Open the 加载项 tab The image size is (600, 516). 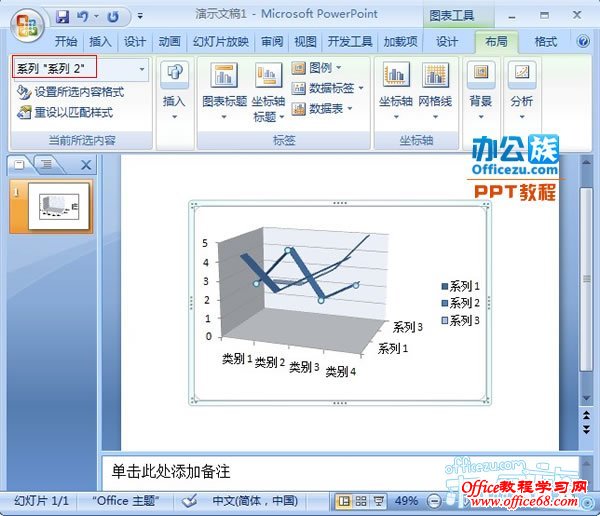coord(401,41)
